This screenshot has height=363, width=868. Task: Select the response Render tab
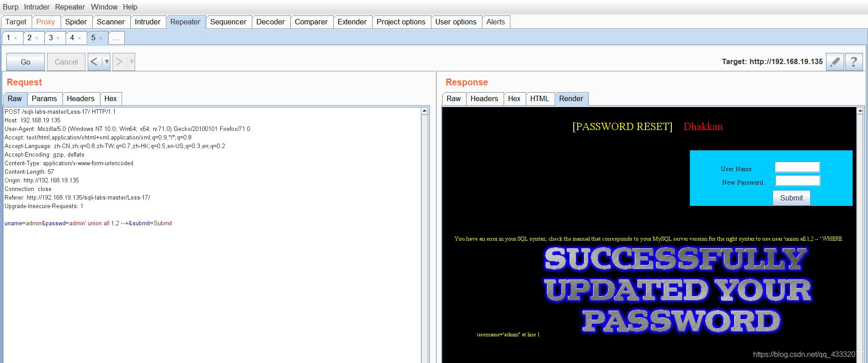point(571,99)
